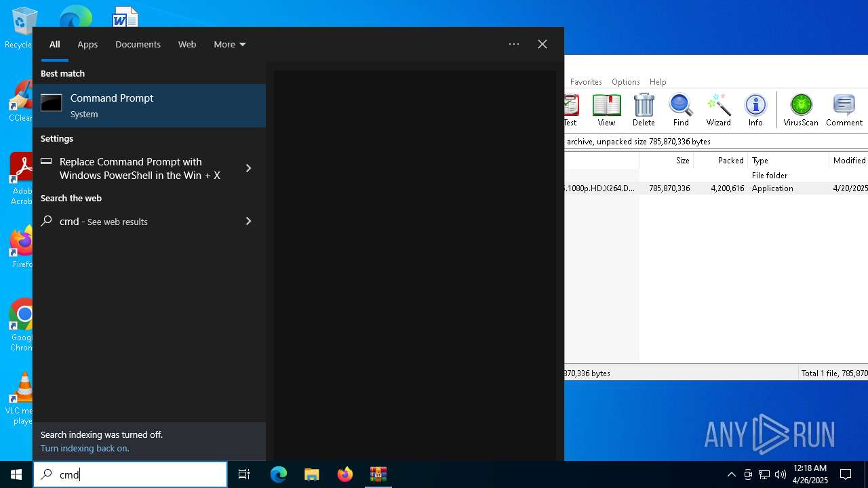Sort by Modified column in WinRAR
This screenshot has height=488, width=868.
click(848, 161)
